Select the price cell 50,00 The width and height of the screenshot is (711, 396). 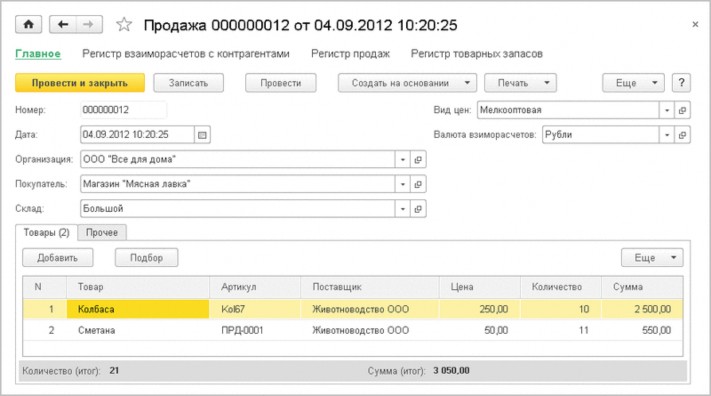479,330
